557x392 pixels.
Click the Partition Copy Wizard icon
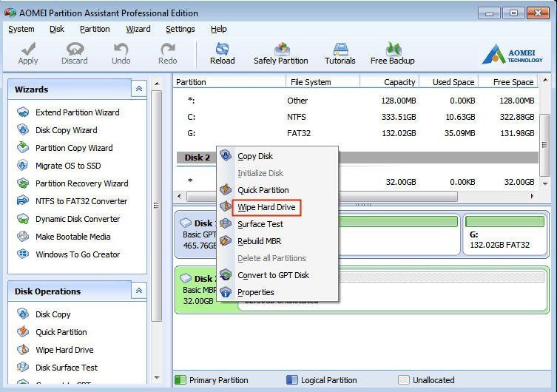(x=23, y=148)
